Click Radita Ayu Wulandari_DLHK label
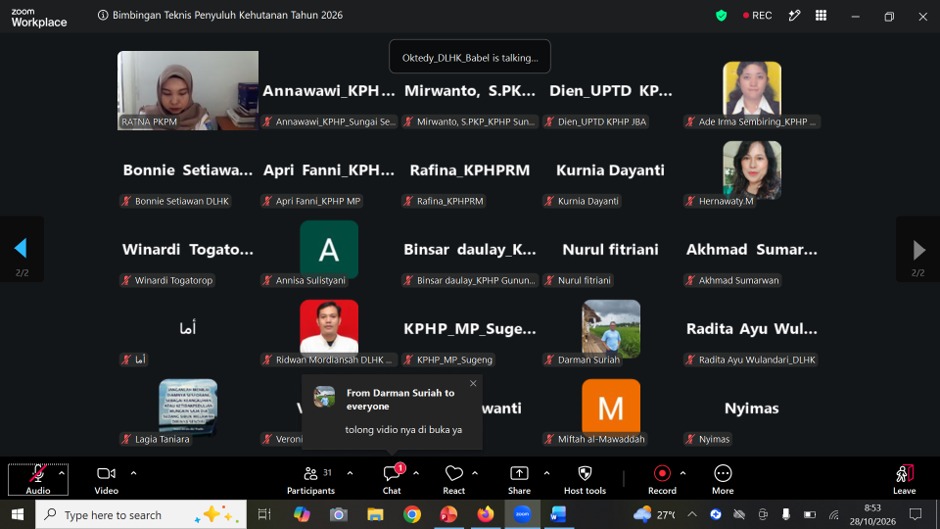The width and height of the screenshot is (940, 529). click(751, 360)
